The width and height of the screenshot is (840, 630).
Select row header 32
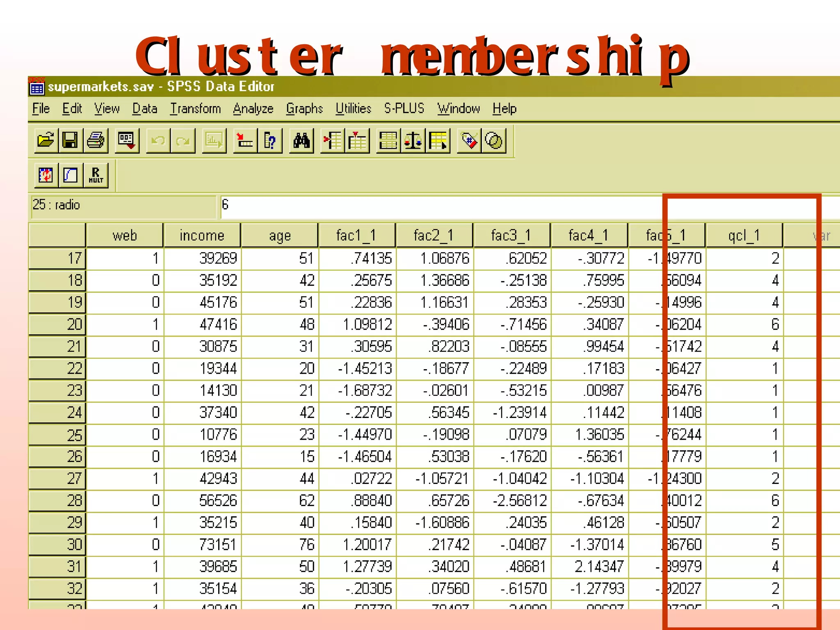point(57,589)
